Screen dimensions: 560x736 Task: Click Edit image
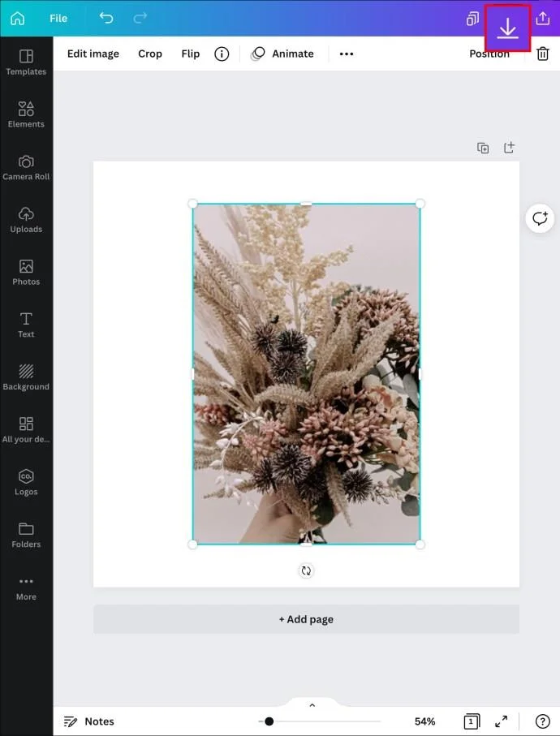93,54
